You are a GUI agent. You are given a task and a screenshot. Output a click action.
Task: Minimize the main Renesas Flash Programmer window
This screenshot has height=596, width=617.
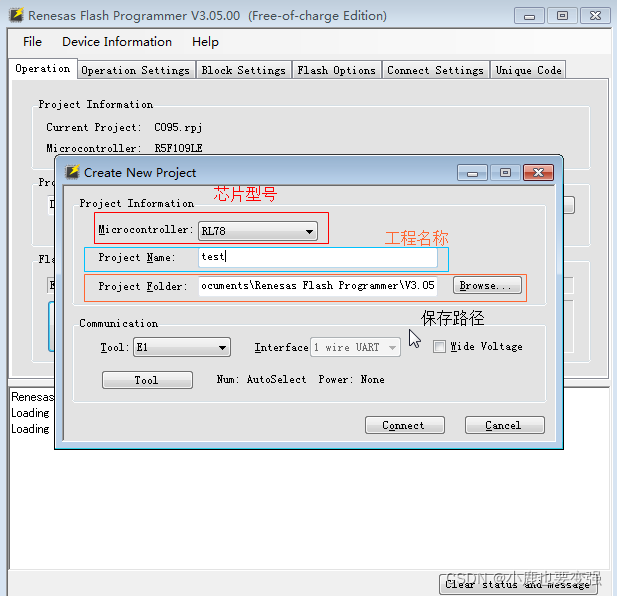click(529, 16)
